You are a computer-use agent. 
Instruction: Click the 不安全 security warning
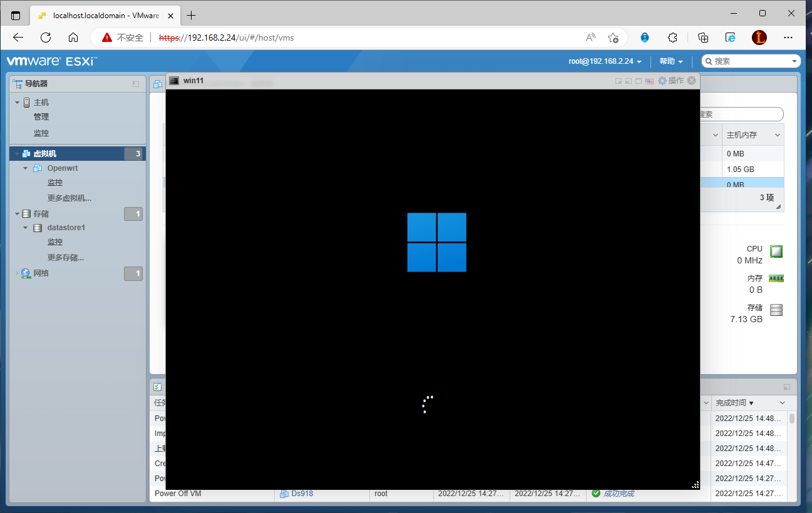click(x=123, y=38)
